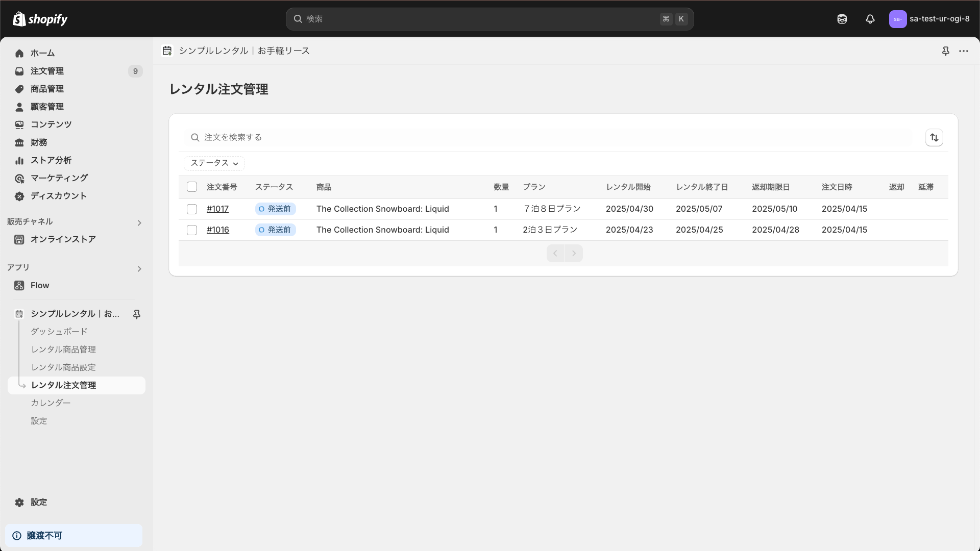This screenshot has height=551, width=980.
Task: Click the Shopify logo
Action: 40,19
